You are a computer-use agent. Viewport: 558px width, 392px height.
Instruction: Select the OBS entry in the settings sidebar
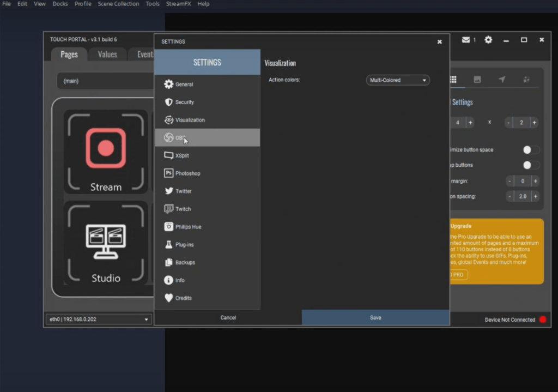[x=207, y=138]
